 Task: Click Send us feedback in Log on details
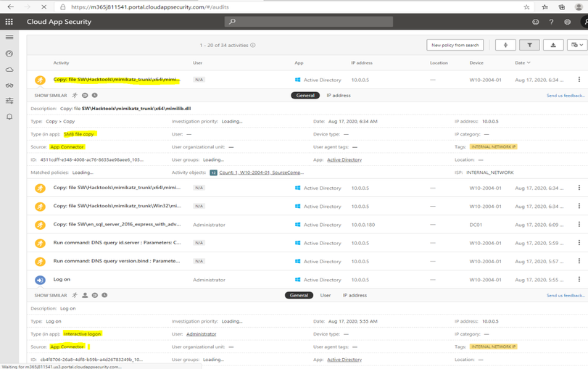(566, 296)
